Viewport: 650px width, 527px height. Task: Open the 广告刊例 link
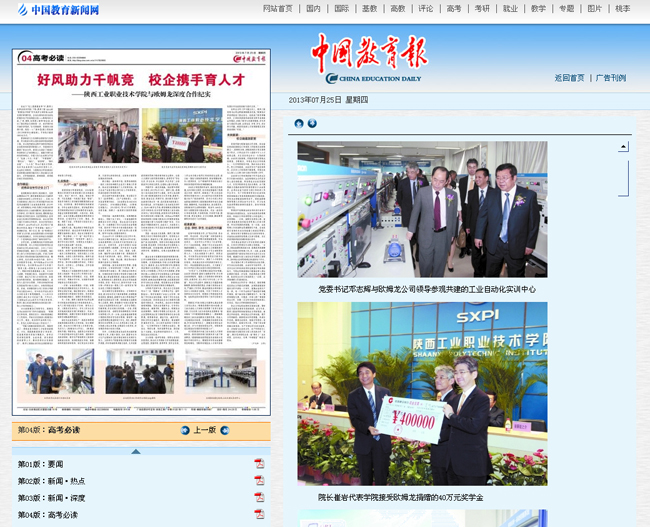(x=610, y=77)
